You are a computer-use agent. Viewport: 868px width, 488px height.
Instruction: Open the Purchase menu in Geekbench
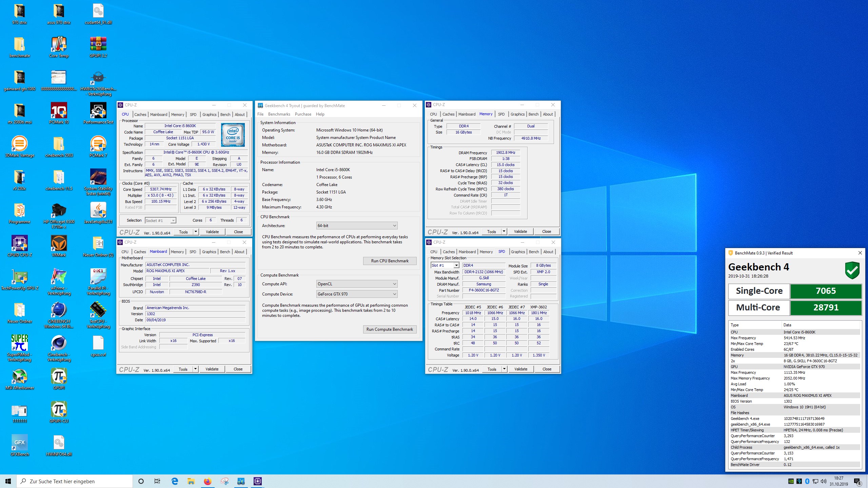(x=303, y=114)
